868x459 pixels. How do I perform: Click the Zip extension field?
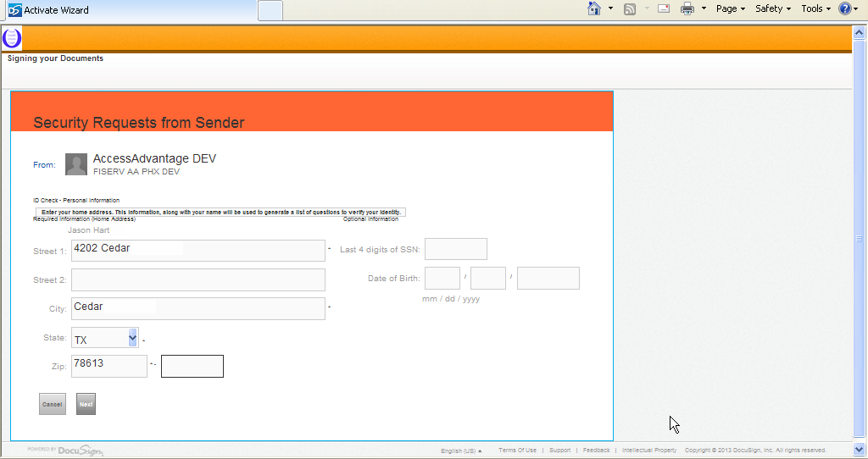(192, 366)
